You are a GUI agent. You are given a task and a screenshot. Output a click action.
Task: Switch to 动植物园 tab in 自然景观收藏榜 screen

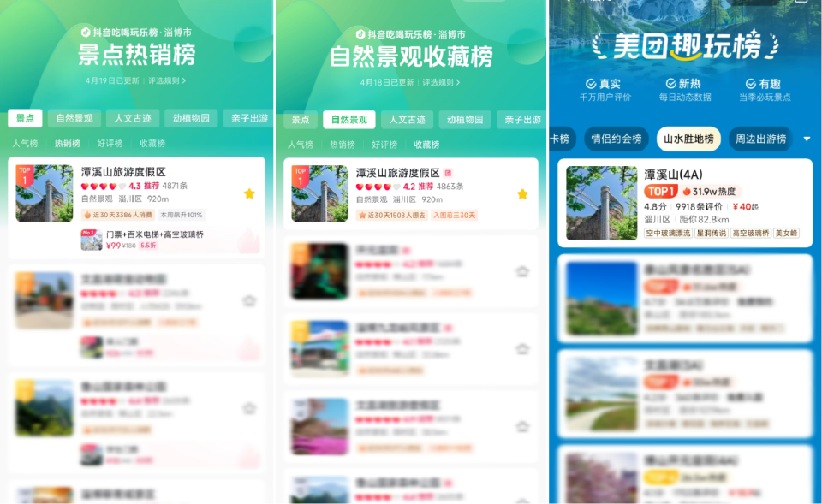465,120
